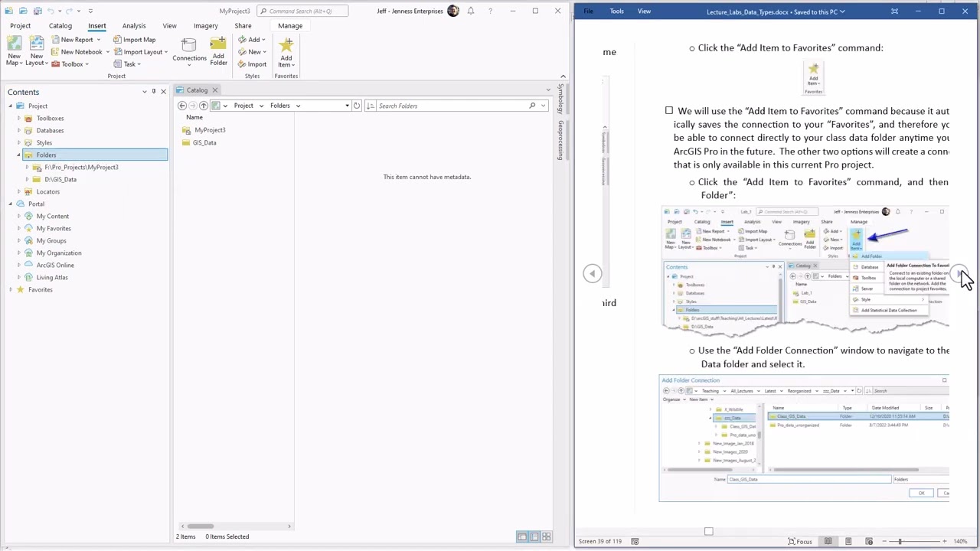Click the Add Folder icon
The width and height of the screenshot is (980, 551).
click(x=218, y=44)
